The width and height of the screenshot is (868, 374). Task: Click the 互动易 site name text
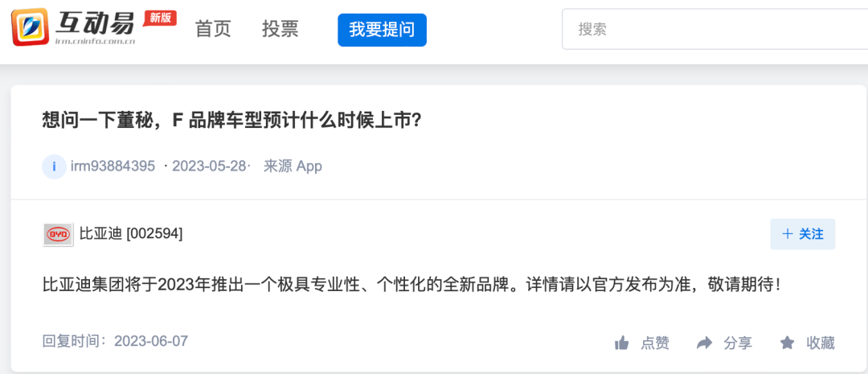96,23
